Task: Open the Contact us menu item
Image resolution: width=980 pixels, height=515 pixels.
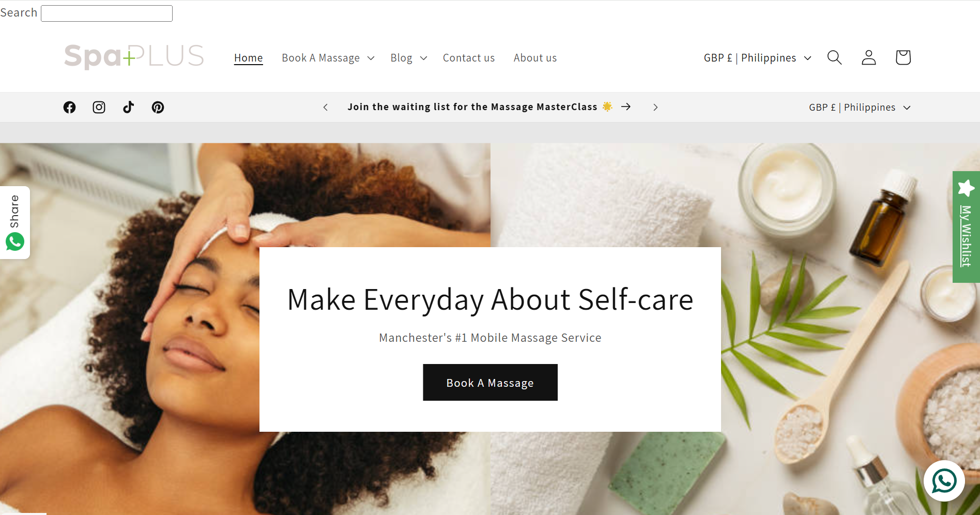Action: pos(468,58)
